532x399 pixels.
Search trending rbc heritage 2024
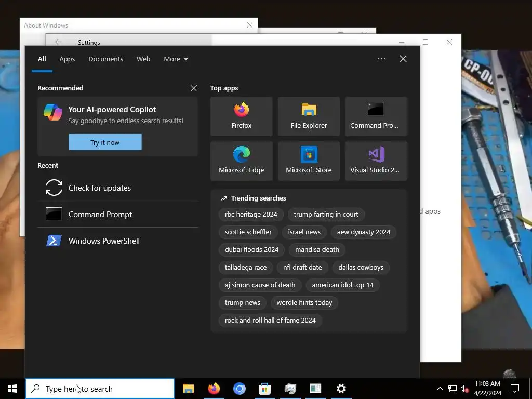(x=251, y=215)
